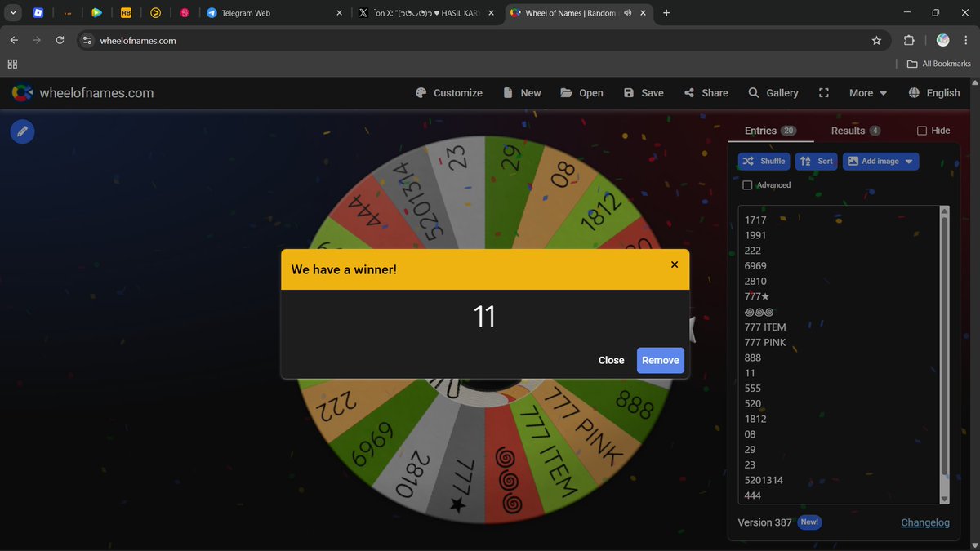Expand the All Bookmarks folder
Image resolution: width=980 pixels, height=551 pixels.
[x=938, y=64]
